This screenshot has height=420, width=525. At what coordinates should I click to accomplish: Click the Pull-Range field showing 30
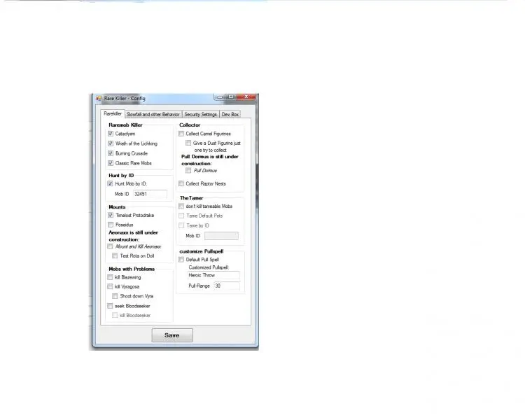coord(227,286)
